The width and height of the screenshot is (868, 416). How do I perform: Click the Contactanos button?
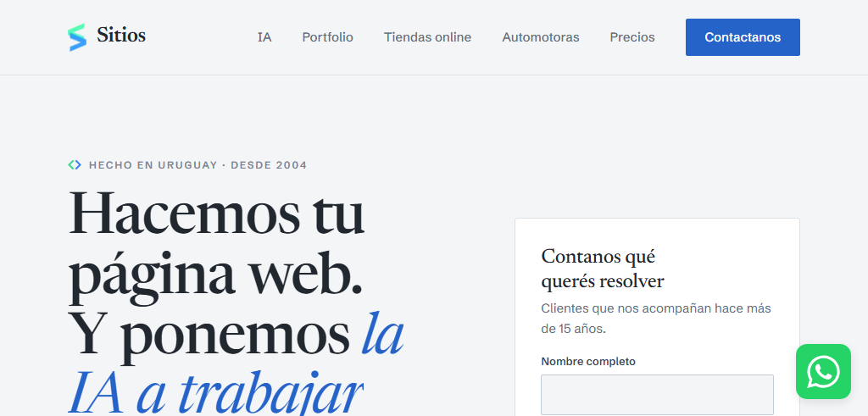(743, 37)
